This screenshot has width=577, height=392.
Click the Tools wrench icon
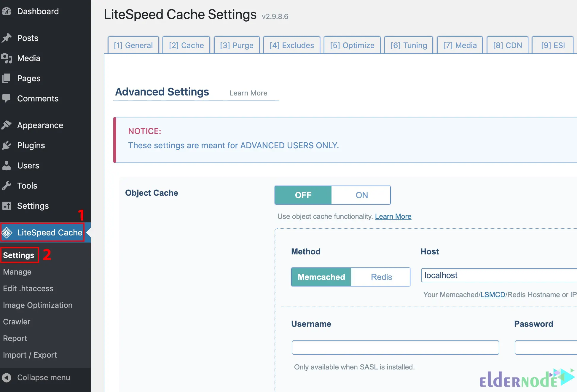click(7, 186)
